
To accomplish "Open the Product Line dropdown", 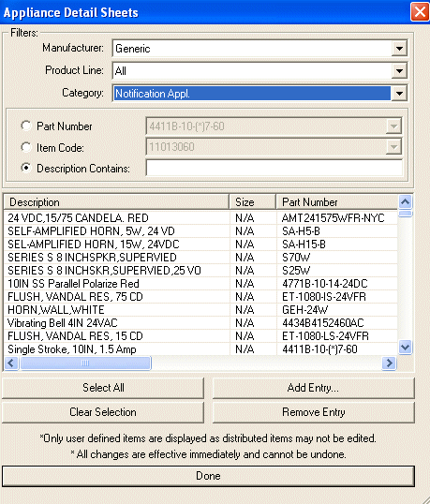I will pos(399,70).
